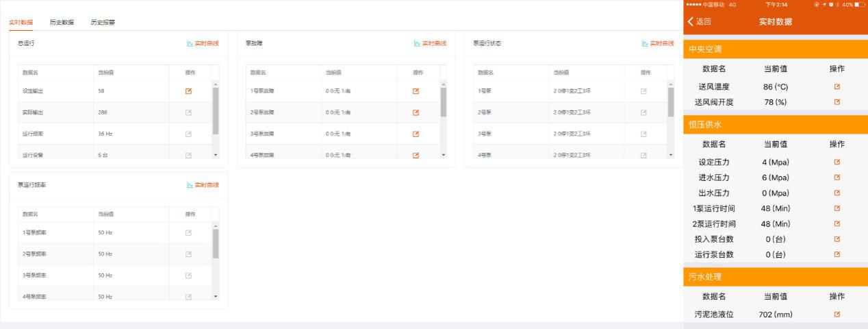Click edit icon for 3号泵 status row

(x=643, y=134)
